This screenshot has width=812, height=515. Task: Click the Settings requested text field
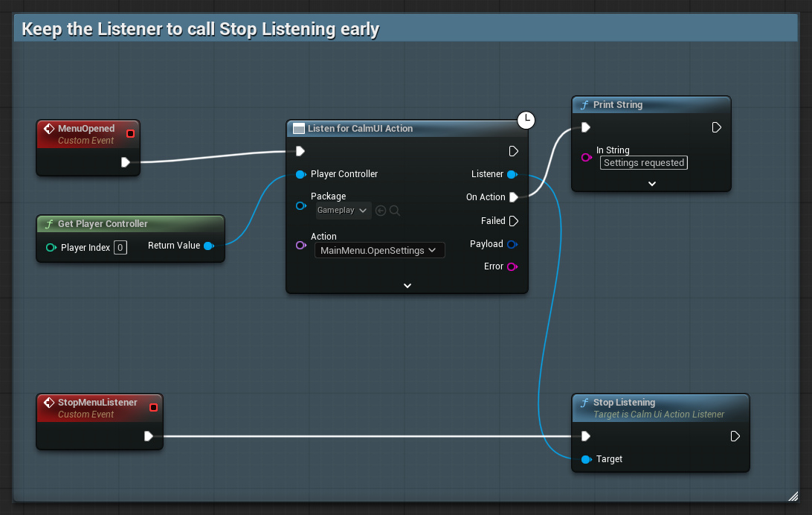(x=644, y=163)
